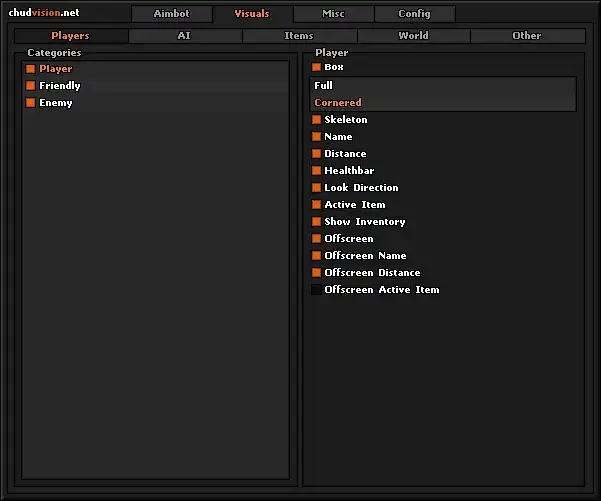Screen dimensions: 601x501
Task: Toggle the Look Direction checkbox
Action: click(x=317, y=188)
